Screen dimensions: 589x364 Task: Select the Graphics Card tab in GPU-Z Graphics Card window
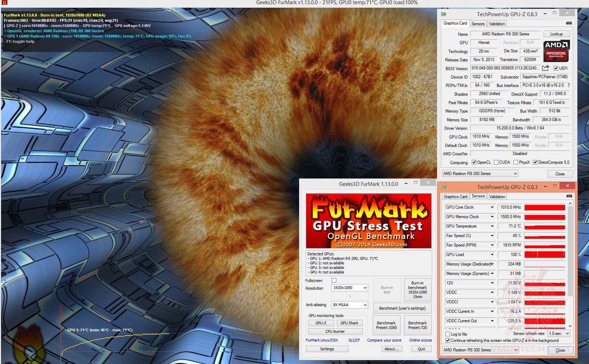pyautogui.click(x=455, y=23)
